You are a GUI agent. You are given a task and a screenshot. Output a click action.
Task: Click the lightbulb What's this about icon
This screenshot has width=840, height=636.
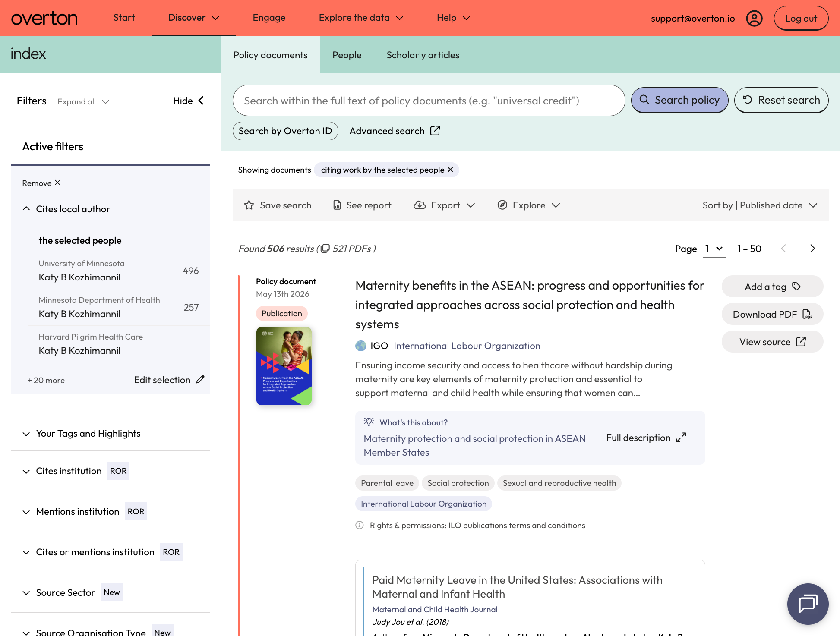[369, 422]
